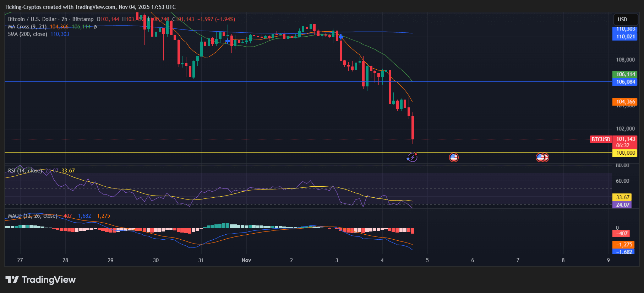Click the red -407 MACD histogram label

pos(621,234)
